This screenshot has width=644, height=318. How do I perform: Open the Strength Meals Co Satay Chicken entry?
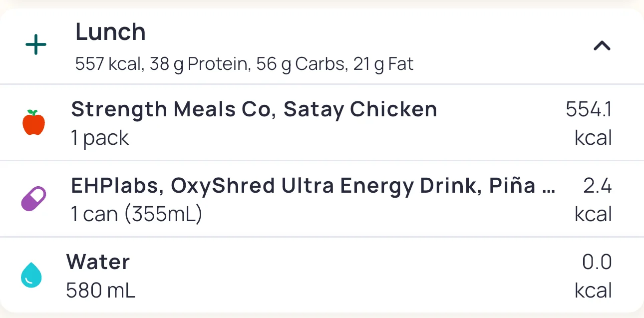(x=254, y=109)
